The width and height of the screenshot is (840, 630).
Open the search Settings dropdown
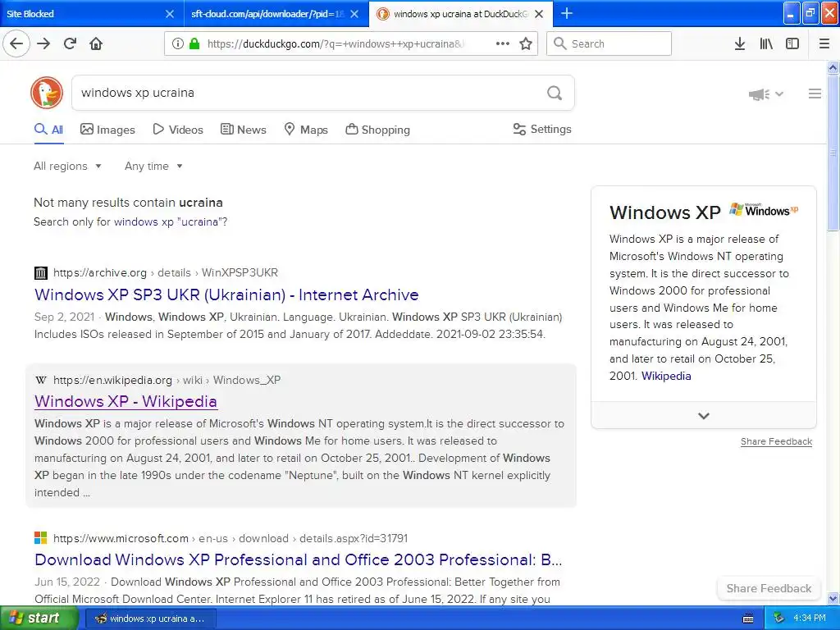tap(542, 129)
